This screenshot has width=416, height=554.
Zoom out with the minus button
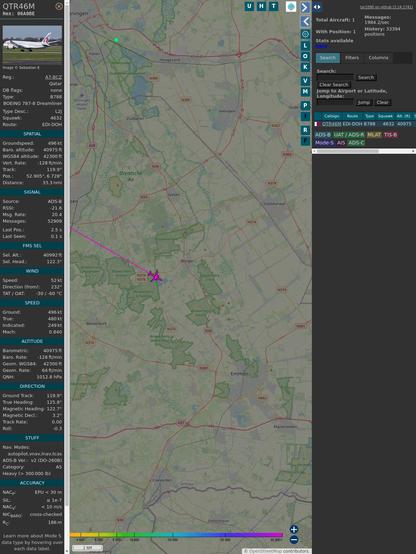[x=294, y=540]
